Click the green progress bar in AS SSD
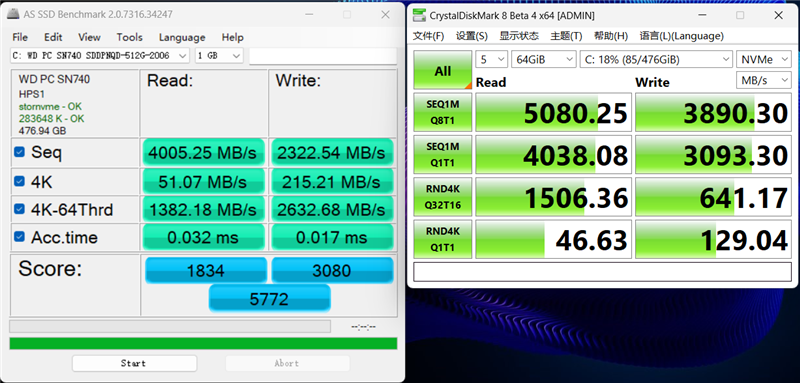The image size is (800, 383). click(203, 343)
